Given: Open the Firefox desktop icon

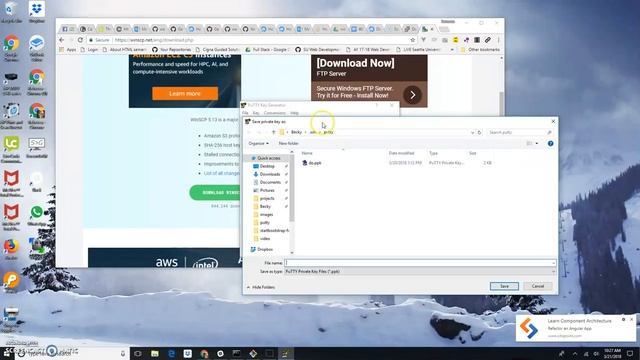Looking at the screenshot, I should click(x=11, y=249).
